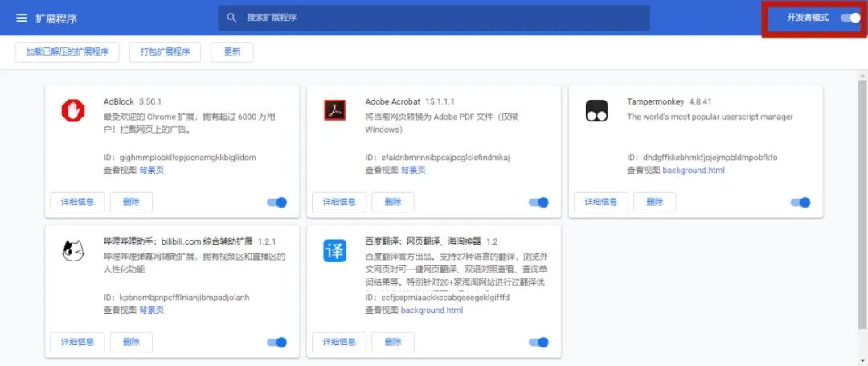The height and width of the screenshot is (366, 868).
Task: Click the Adobe Acrobat PDF icon
Action: (x=334, y=111)
